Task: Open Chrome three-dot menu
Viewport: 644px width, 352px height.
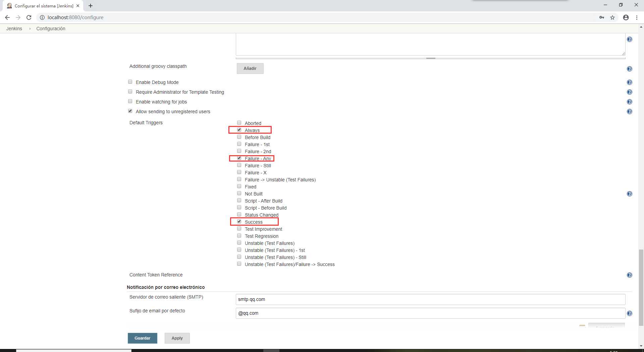Action: pyautogui.click(x=637, y=17)
